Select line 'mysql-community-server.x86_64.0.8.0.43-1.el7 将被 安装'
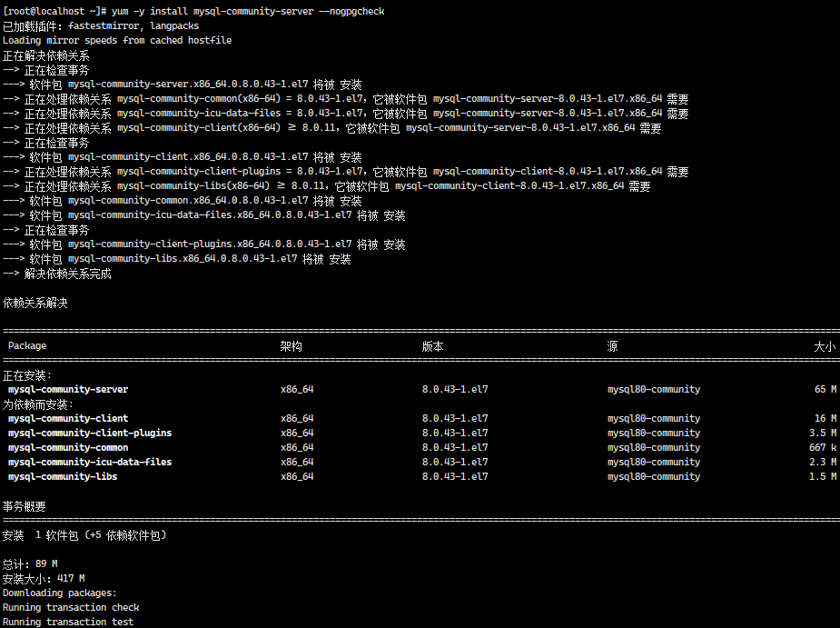The height and width of the screenshot is (628, 840). [183, 85]
